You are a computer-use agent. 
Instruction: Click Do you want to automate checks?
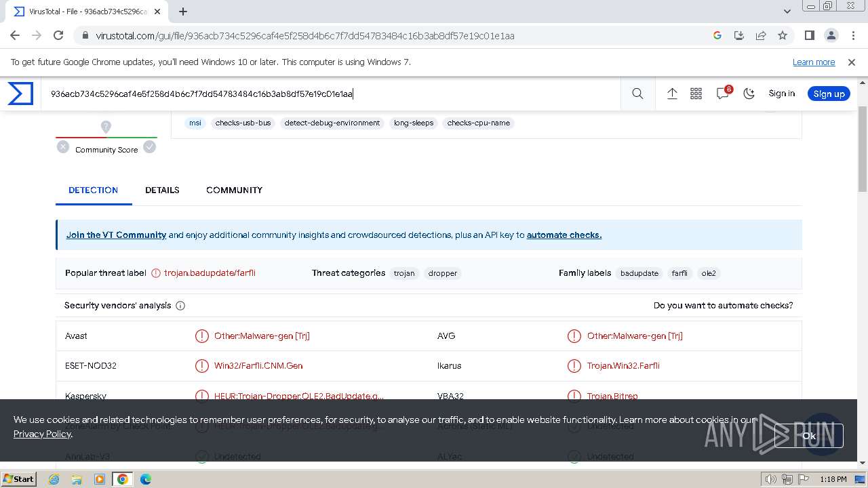click(723, 305)
